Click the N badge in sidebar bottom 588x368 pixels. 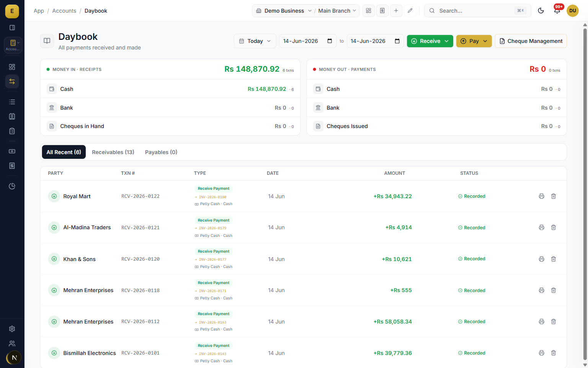(14, 358)
